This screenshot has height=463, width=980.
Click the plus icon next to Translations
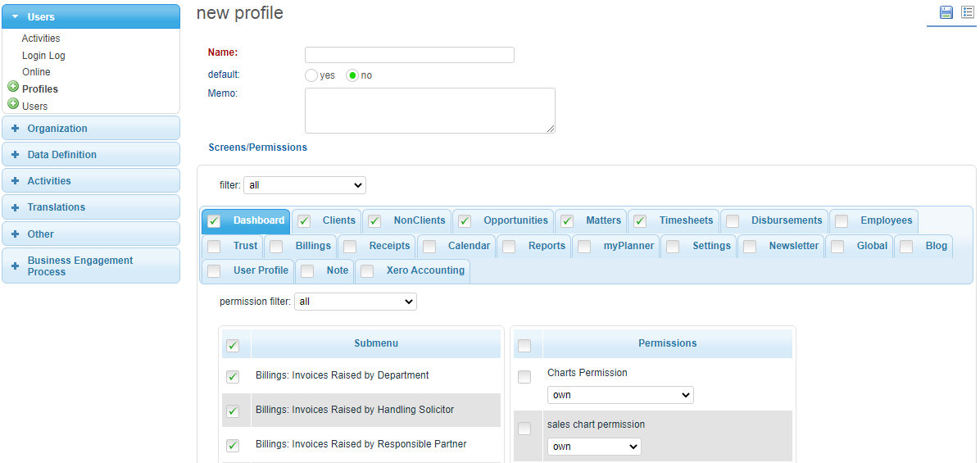(x=15, y=207)
